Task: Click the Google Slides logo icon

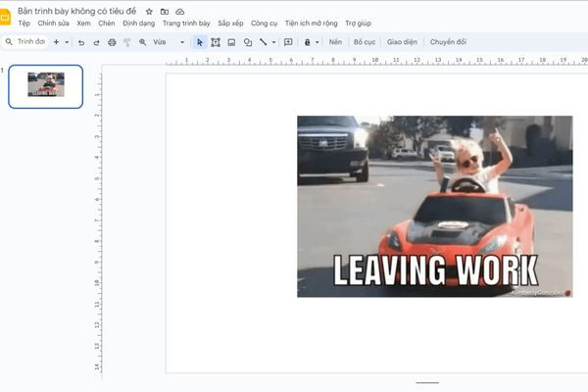Action: pos(5,18)
